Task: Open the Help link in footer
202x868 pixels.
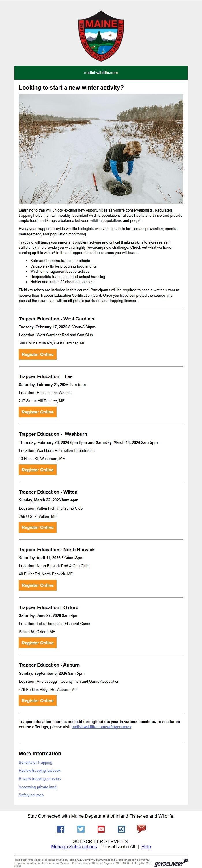Action: coord(146,847)
